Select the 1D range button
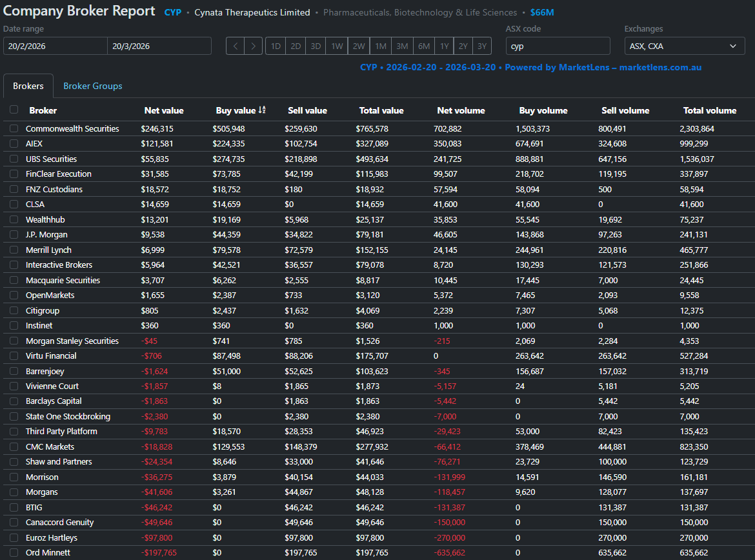This screenshot has width=755, height=560. pyautogui.click(x=276, y=46)
